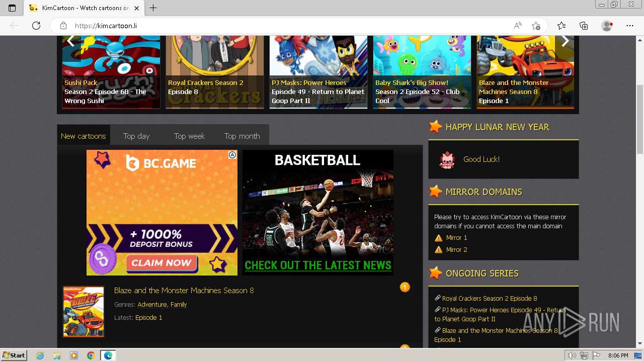Open PJ Masks: Power Heroes thumbnail
The width and height of the screenshot is (644, 362).
tap(318, 72)
